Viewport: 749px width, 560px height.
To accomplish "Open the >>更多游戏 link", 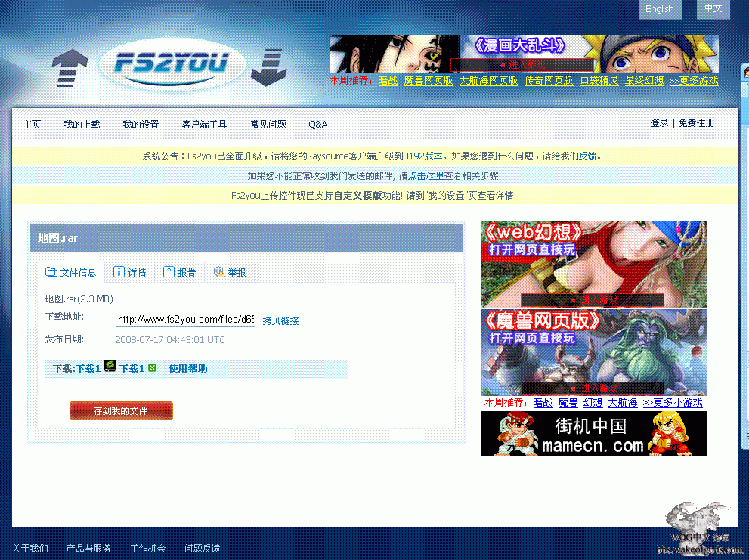I will [x=694, y=80].
